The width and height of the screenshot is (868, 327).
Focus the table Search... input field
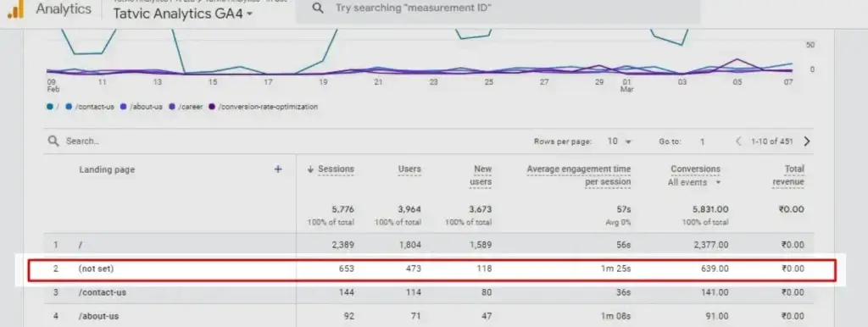(x=83, y=141)
